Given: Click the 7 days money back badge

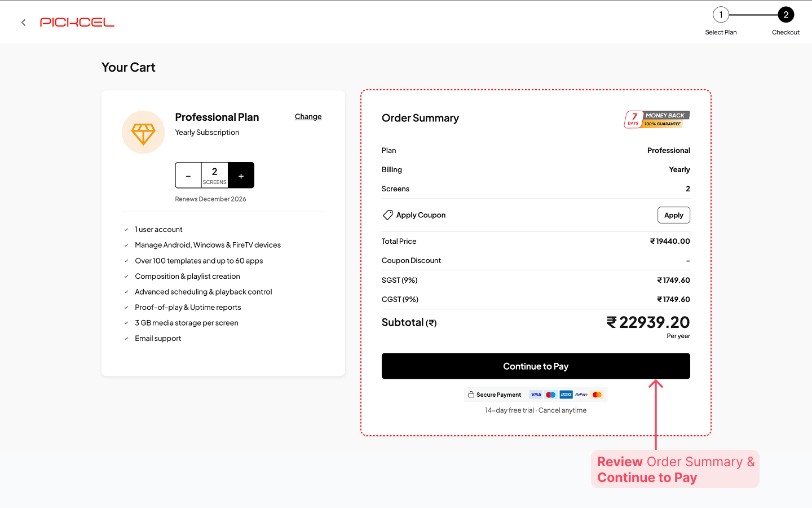Looking at the screenshot, I should pos(656,119).
